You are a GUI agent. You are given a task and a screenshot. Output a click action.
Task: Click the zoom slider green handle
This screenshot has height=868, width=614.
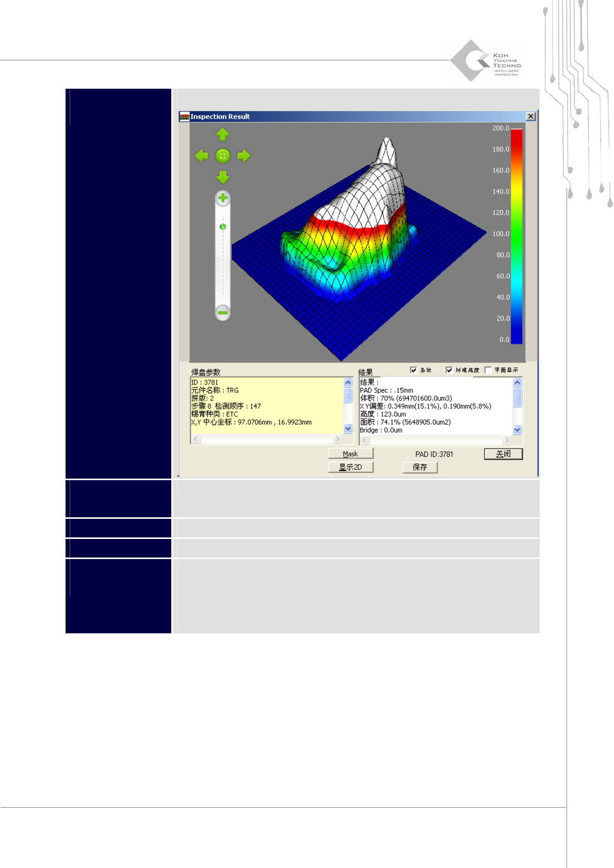[x=223, y=227]
